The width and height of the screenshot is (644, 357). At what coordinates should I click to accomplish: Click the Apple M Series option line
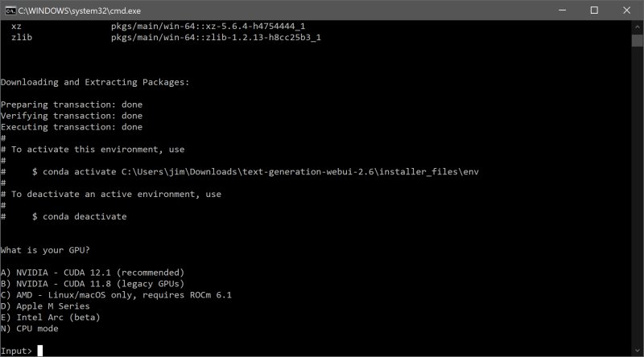tap(45, 306)
